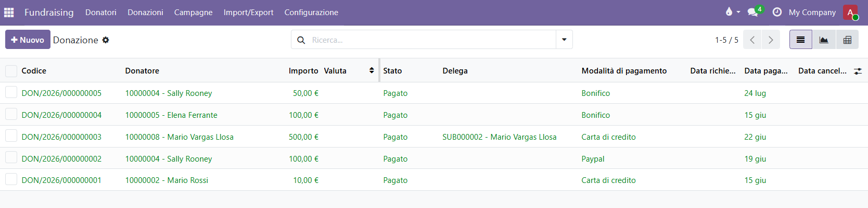
Task: Expand the search options dropdown arrow
Action: pyautogui.click(x=564, y=40)
